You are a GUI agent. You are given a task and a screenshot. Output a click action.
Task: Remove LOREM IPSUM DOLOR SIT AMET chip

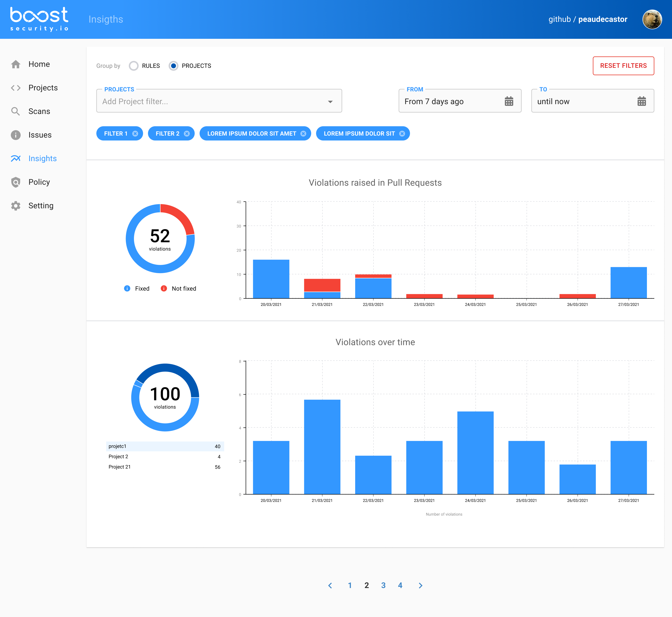click(303, 134)
